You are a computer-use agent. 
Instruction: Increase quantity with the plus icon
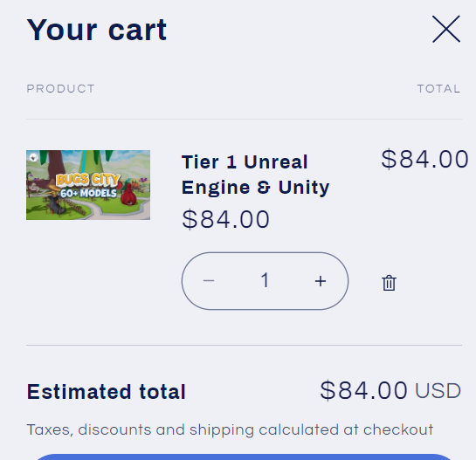[x=321, y=281]
